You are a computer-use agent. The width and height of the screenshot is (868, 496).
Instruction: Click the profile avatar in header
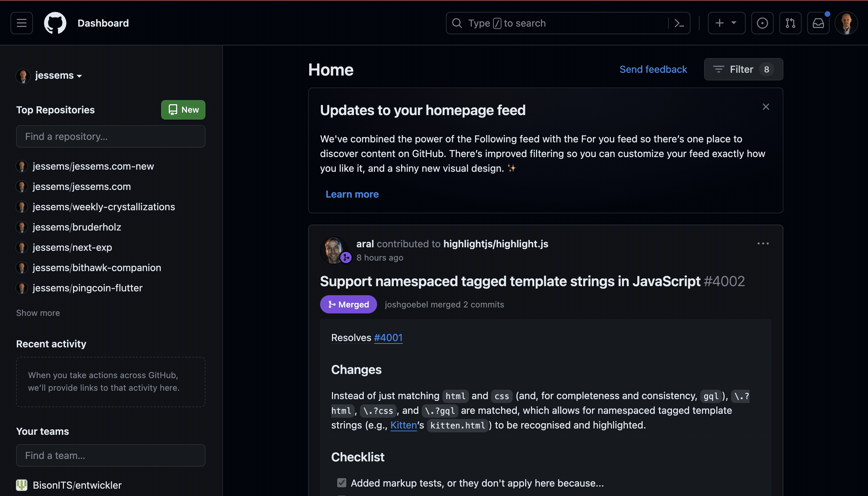846,23
